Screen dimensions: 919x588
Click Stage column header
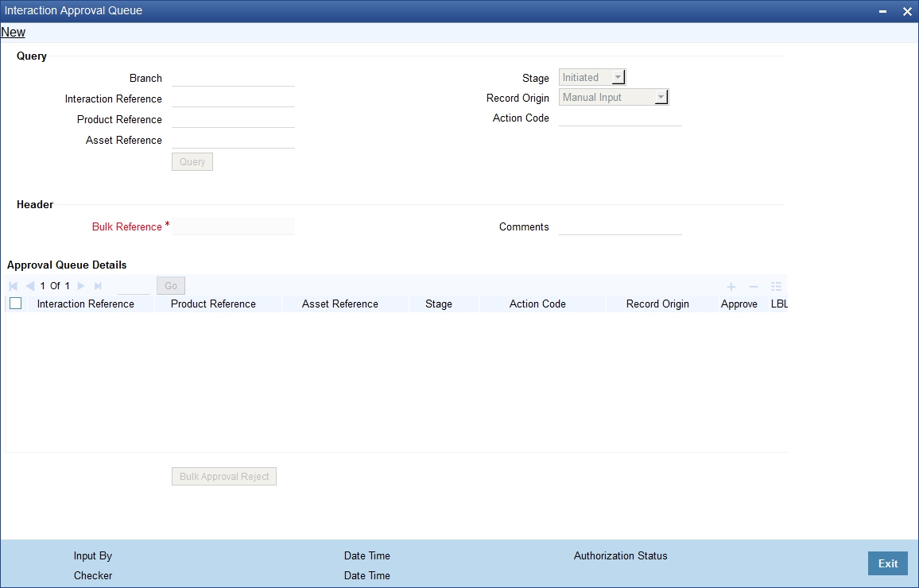pos(438,304)
